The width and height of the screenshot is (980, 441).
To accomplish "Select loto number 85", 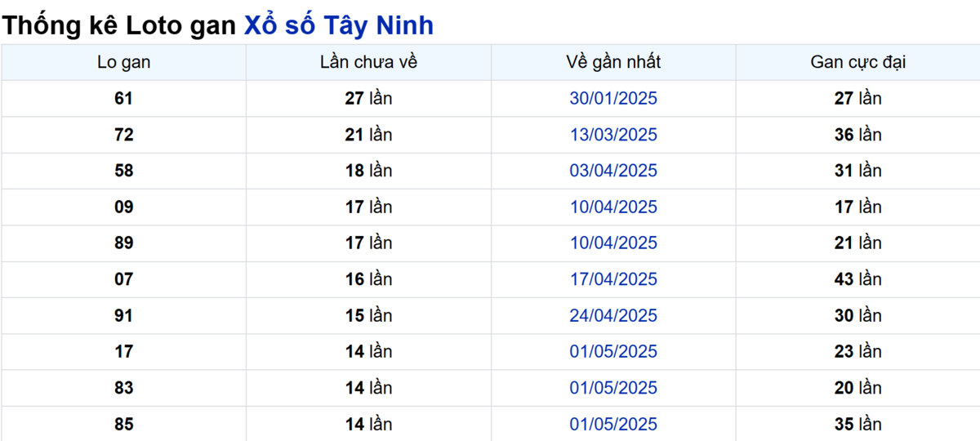I will pos(124,424).
